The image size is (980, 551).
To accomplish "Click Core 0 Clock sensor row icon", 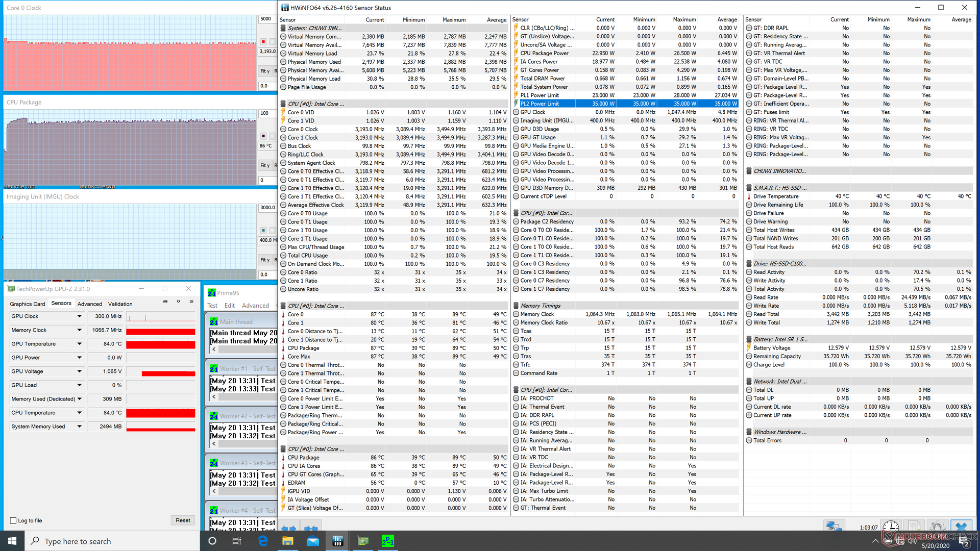I will pos(283,129).
